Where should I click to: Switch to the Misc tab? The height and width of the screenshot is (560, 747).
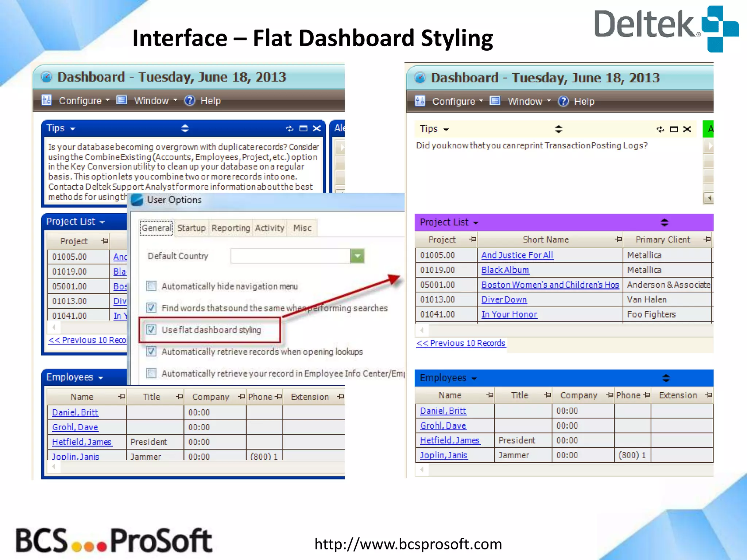(x=302, y=228)
